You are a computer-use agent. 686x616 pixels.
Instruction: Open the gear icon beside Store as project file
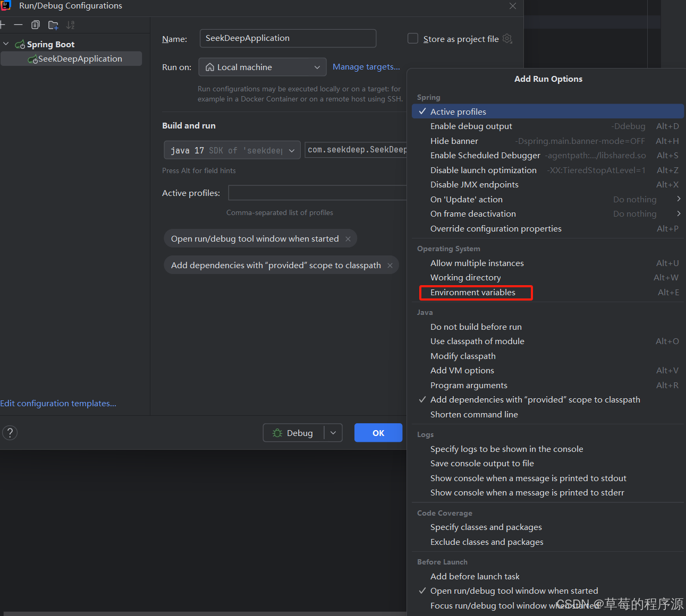[x=507, y=39]
